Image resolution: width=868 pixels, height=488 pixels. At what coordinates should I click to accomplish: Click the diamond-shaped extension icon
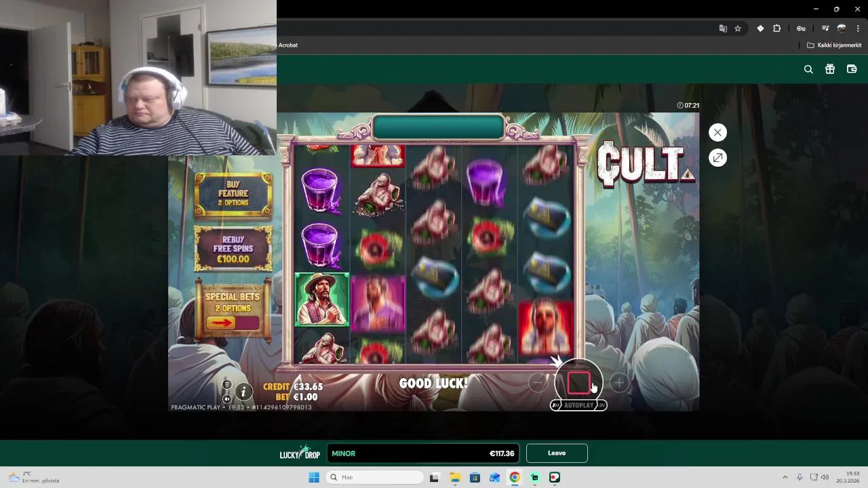click(760, 28)
